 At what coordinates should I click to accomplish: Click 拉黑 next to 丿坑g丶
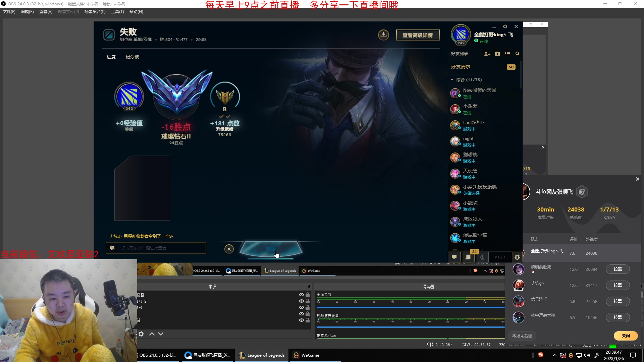point(618,285)
